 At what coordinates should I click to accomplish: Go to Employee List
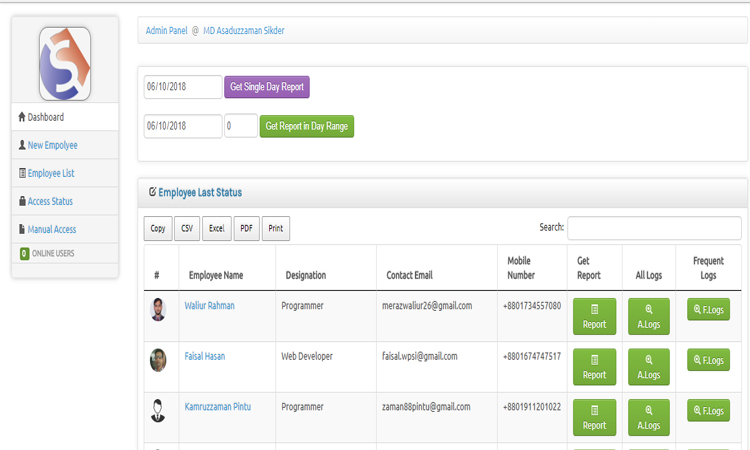click(x=51, y=173)
